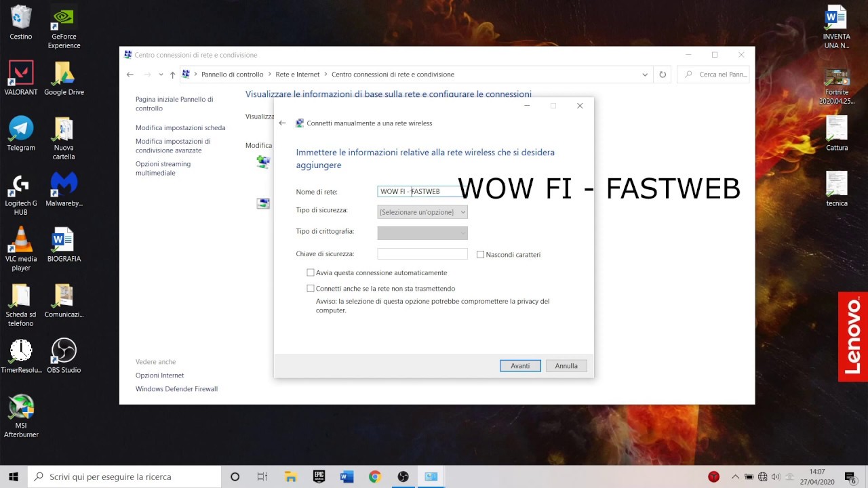The height and width of the screenshot is (488, 868).
Task: Select the TimerResolution desktop icon
Action: pyautogui.click(x=20, y=356)
